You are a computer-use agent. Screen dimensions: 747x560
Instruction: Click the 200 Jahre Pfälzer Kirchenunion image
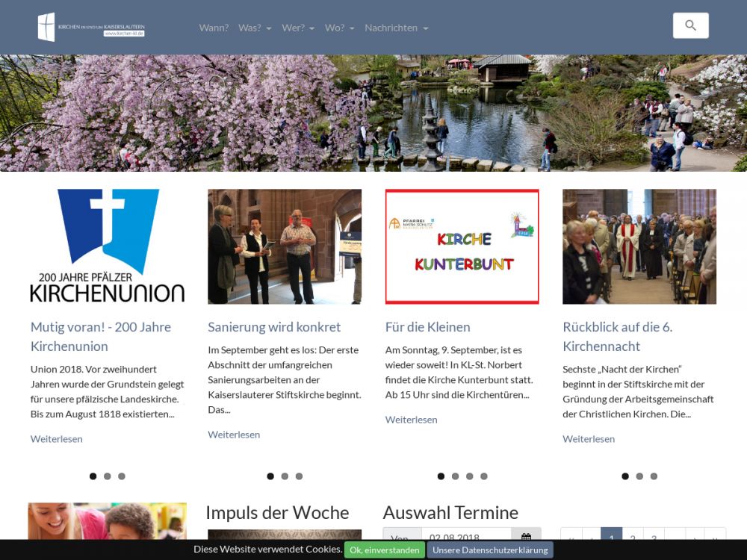tap(108, 246)
